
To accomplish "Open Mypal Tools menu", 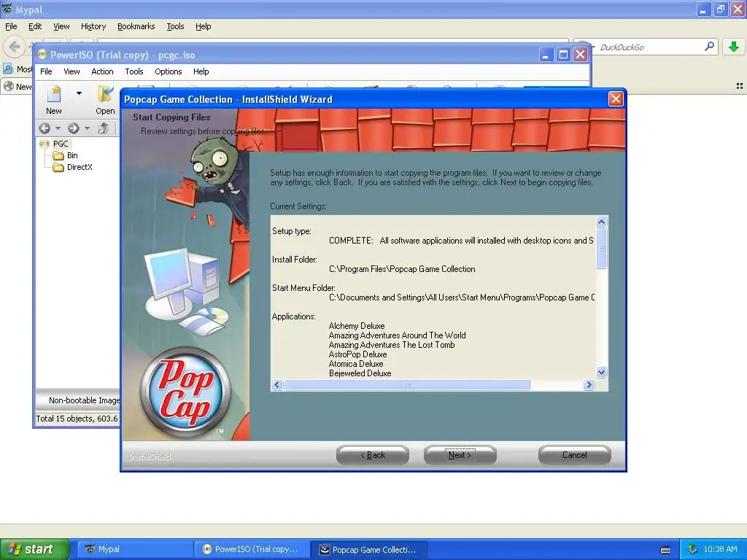I will [175, 26].
